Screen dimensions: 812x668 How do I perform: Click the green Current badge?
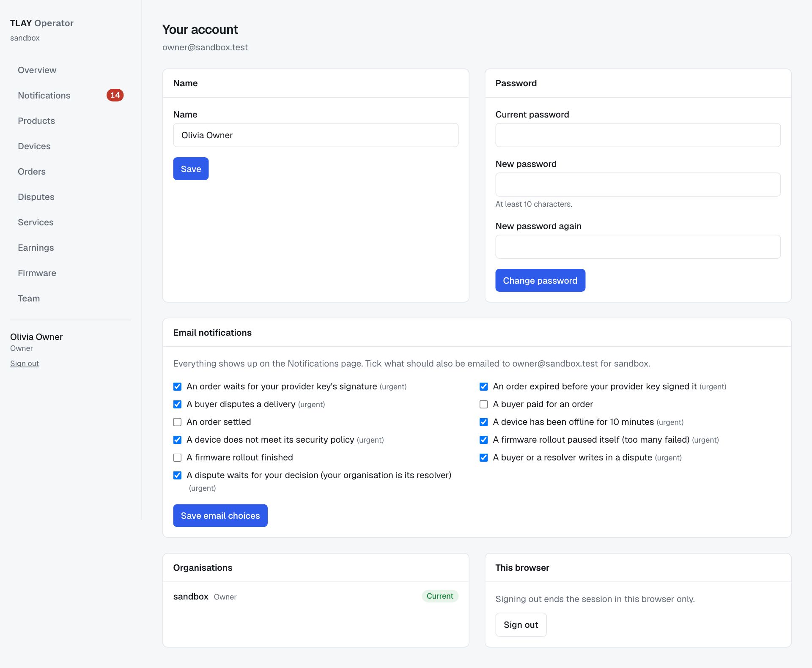pyautogui.click(x=440, y=596)
